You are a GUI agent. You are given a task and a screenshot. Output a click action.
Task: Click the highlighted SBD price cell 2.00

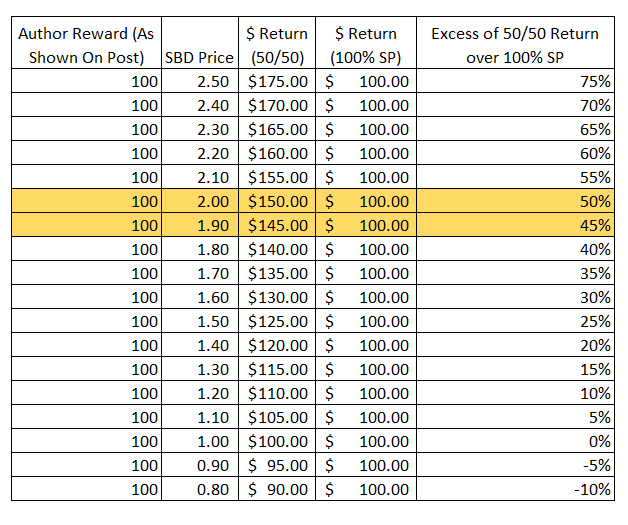(200, 201)
